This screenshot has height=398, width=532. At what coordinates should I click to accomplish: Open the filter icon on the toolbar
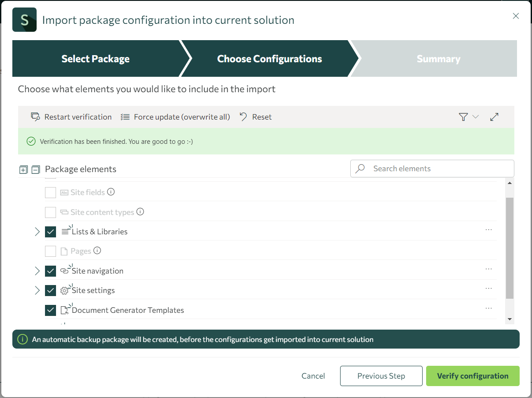(462, 116)
